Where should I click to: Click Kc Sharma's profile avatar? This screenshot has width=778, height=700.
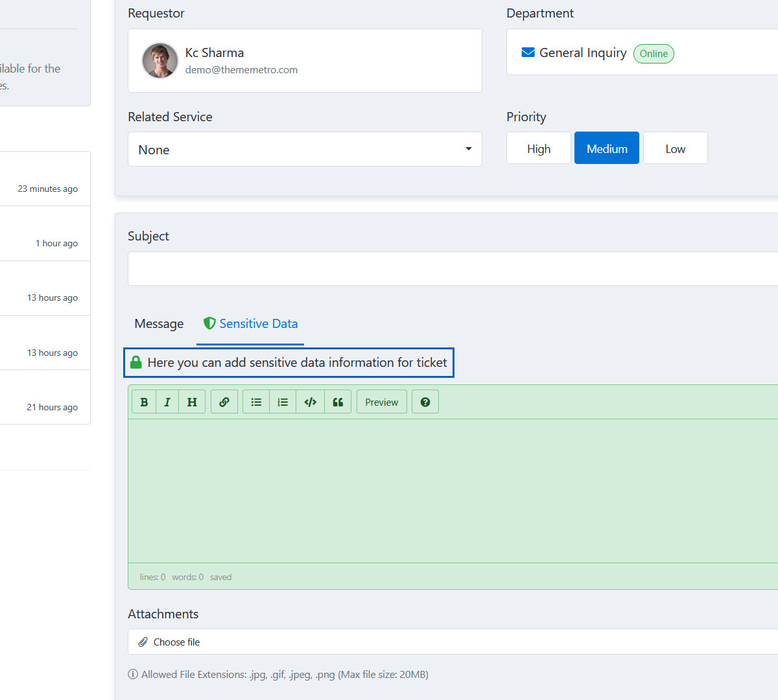160,61
